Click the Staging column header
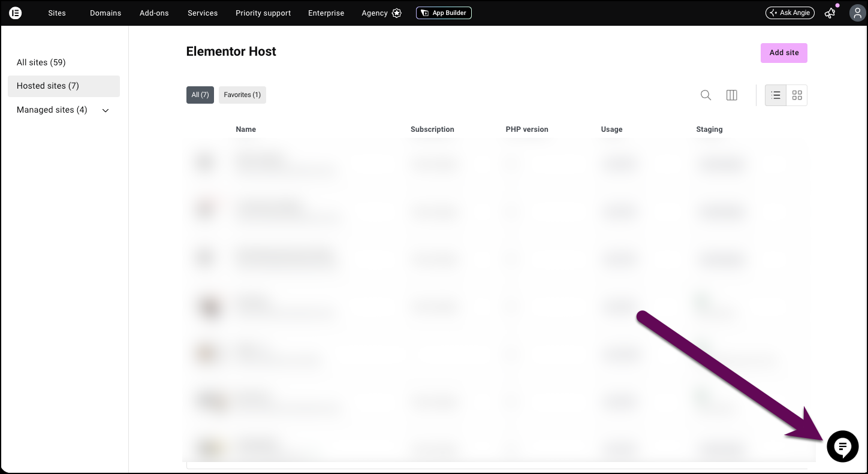The height and width of the screenshot is (474, 868). (709, 129)
